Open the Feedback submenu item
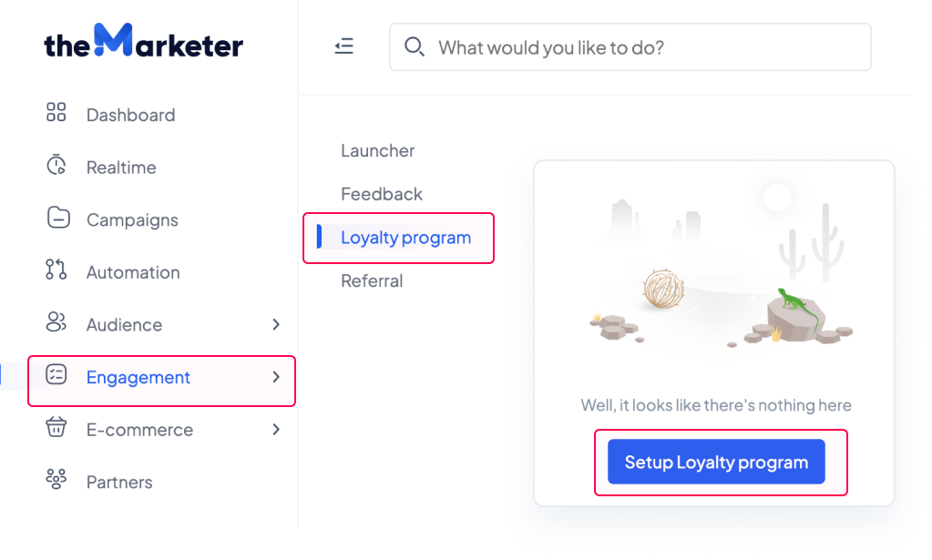This screenshot has height=560, width=932. pos(382,194)
